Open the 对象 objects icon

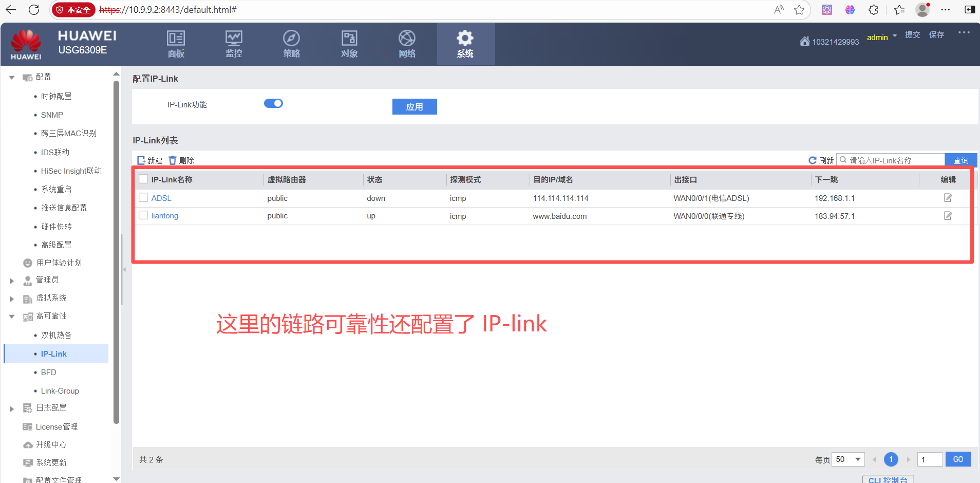click(x=349, y=39)
